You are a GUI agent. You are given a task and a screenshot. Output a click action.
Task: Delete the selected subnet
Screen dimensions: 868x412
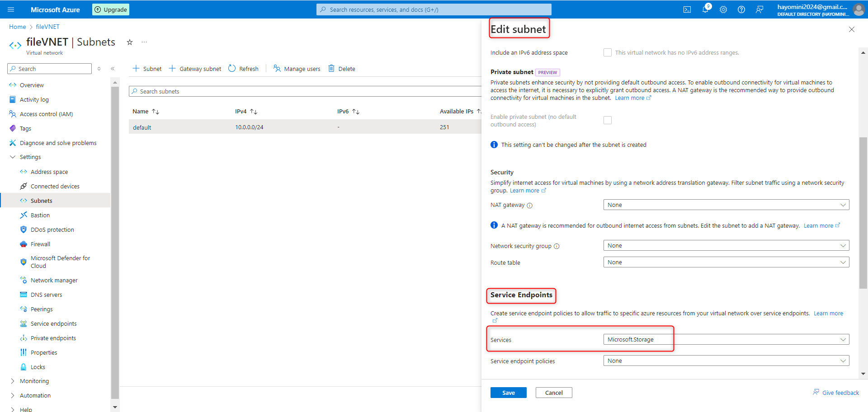[341, 69]
